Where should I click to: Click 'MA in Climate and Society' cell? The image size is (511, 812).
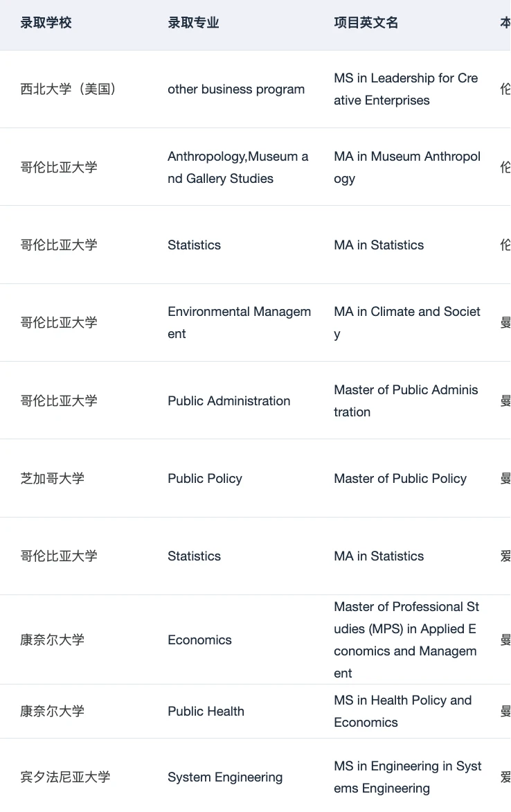[x=407, y=323]
